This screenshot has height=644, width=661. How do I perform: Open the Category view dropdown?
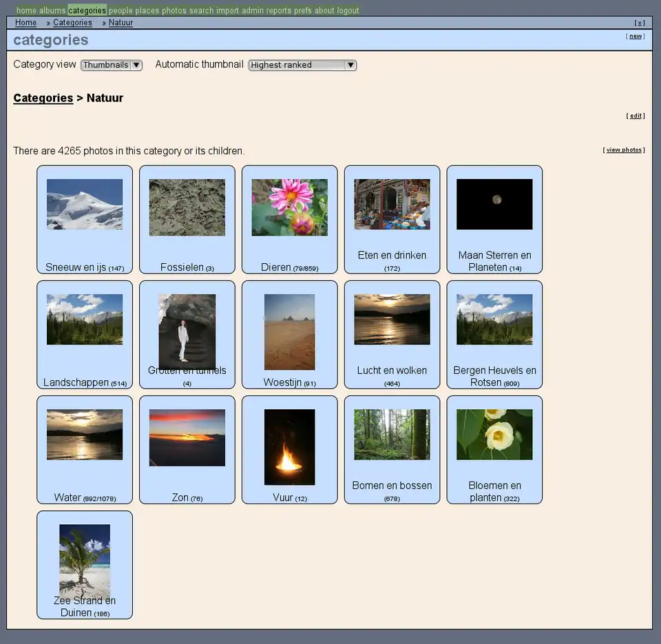pyautogui.click(x=111, y=65)
